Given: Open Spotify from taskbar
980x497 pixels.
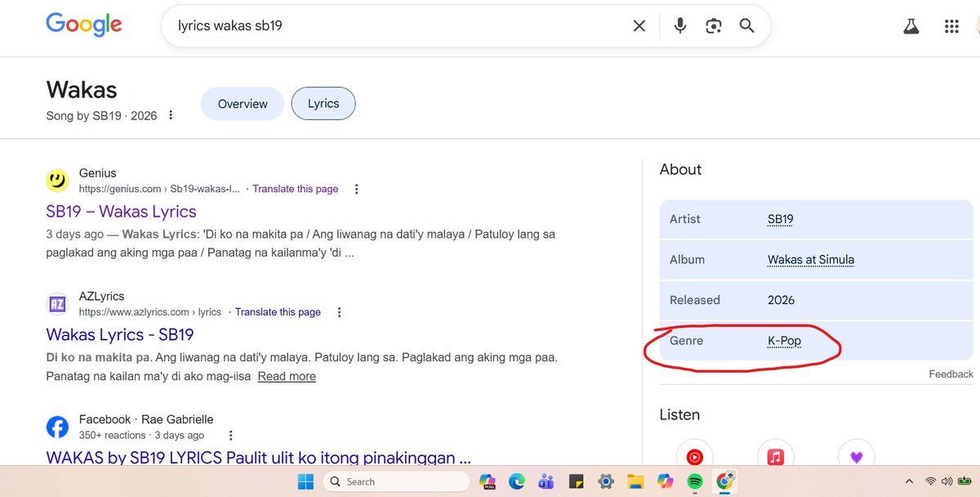Looking at the screenshot, I should [695, 481].
